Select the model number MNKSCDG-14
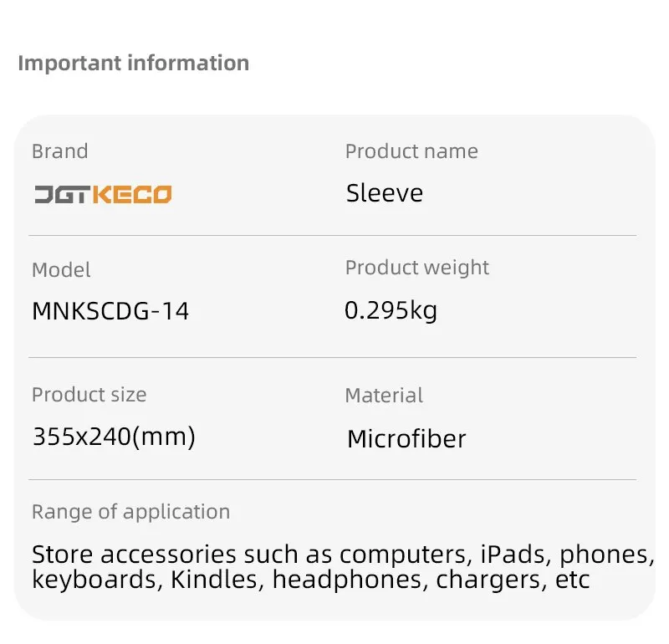The image size is (669, 644). coord(110,311)
